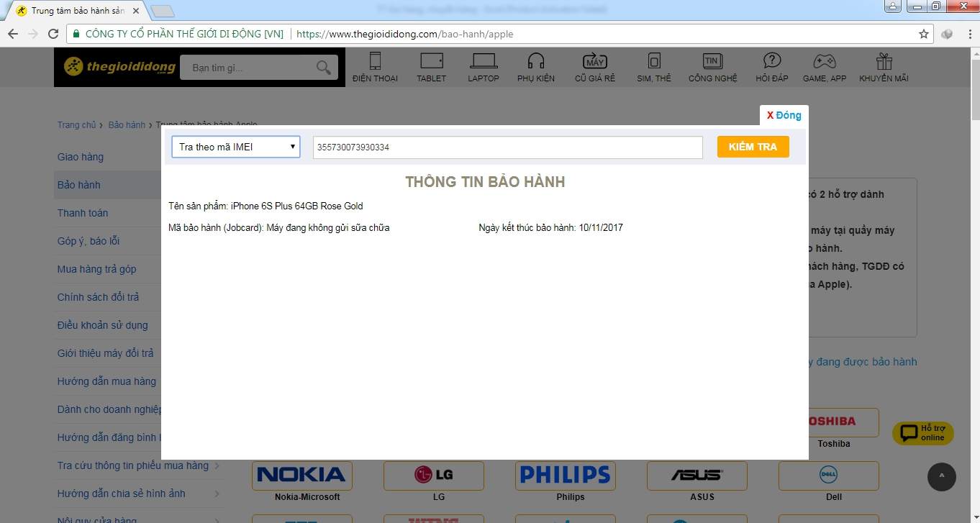Click the browser address bar URL
This screenshot has width=980, height=523.
point(404,34)
